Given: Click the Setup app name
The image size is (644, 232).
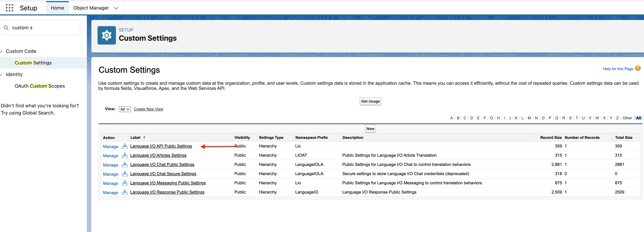Looking at the screenshot, I should coord(29,8).
